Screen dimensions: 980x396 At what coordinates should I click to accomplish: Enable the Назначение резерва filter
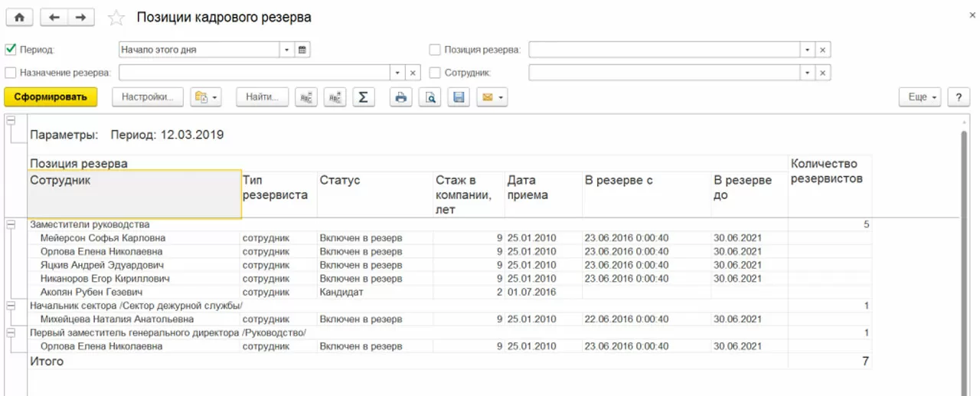pyautogui.click(x=11, y=73)
